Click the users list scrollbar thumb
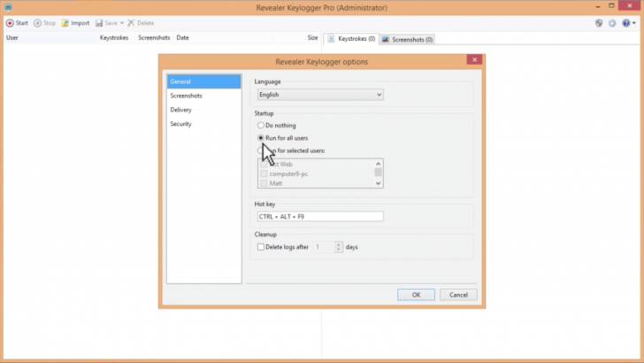Image resolution: width=644 pixels, height=363 pixels. pyautogui.click(x=379, y=172)
